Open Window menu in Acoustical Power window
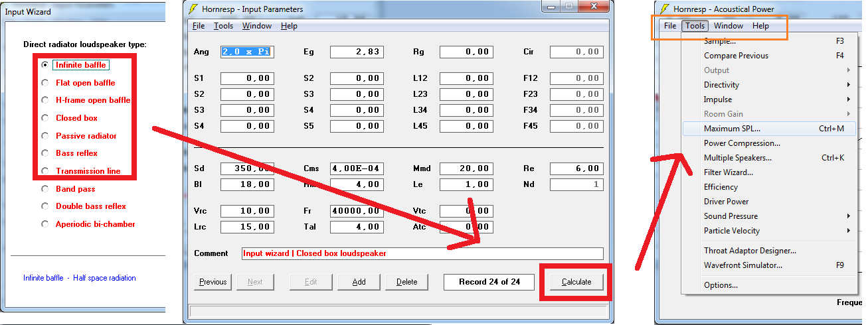This screenshot has width=868, height=325. tap(729, 26)
